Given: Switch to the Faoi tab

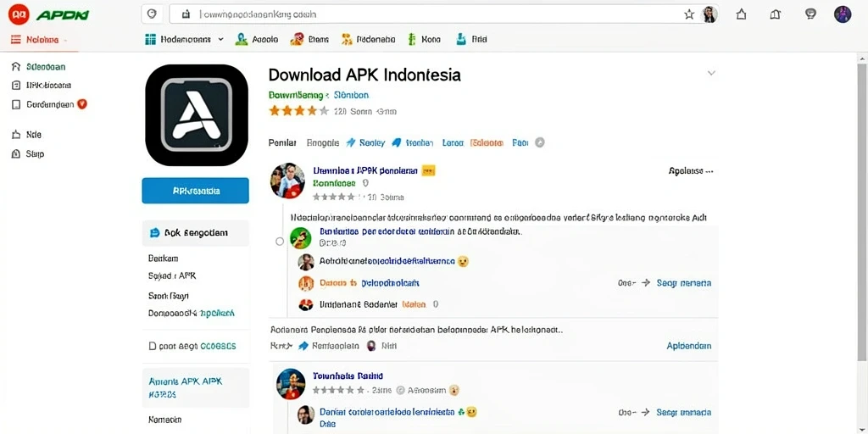Looking at the screenshot, I should click(x=520, y=142).
